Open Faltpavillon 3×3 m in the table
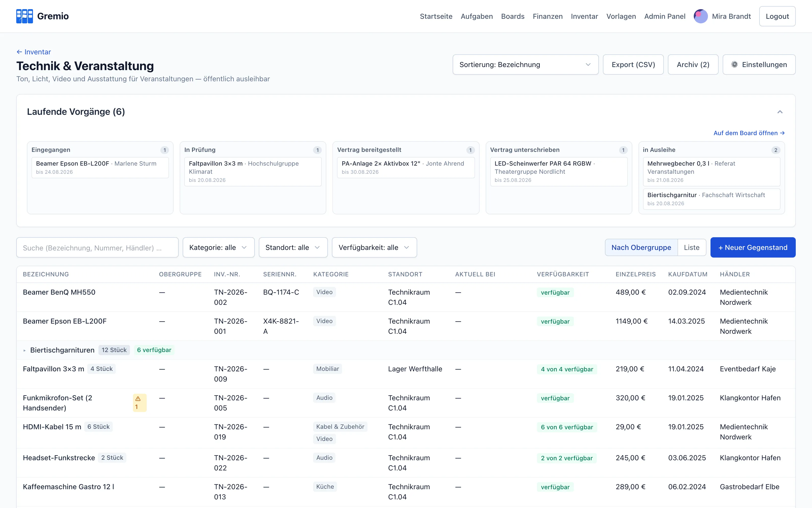Viewport: 812px width, 508px height. pyautogui.click(x=53, y=369)
